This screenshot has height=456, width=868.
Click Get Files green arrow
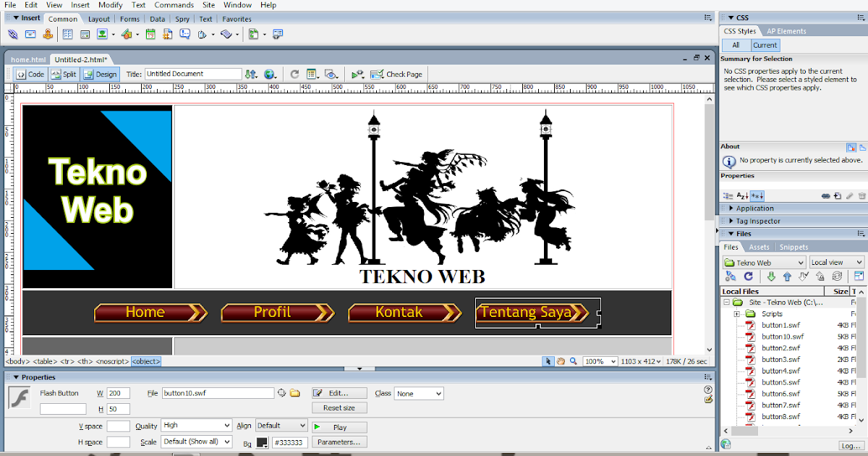tap(771, 276)
